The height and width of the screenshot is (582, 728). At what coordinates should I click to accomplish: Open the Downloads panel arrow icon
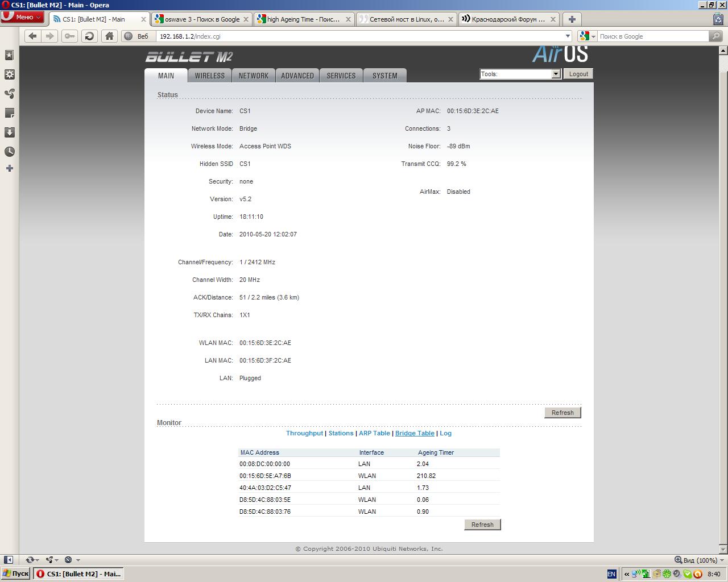[x=9, y=132]
